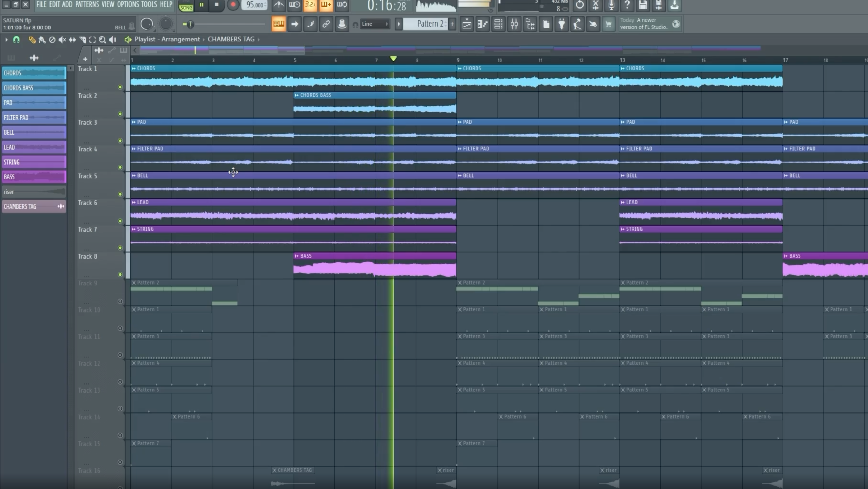Select the Playback scrub tool

(112, 40)
